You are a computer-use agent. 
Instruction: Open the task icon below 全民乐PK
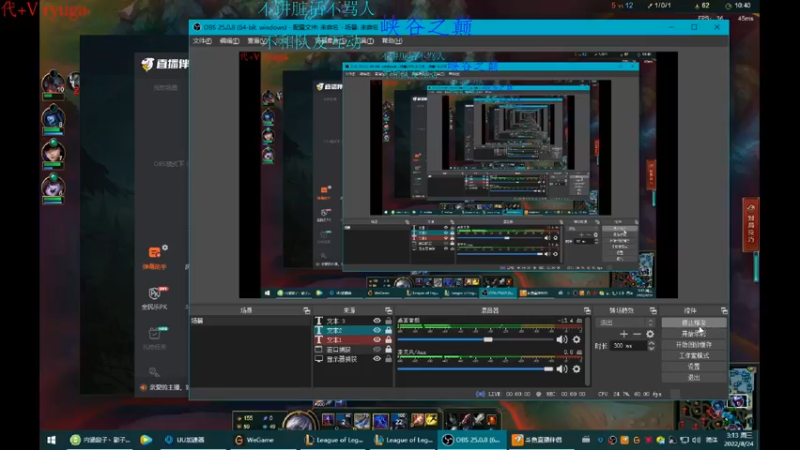click(x=155, y=337)
